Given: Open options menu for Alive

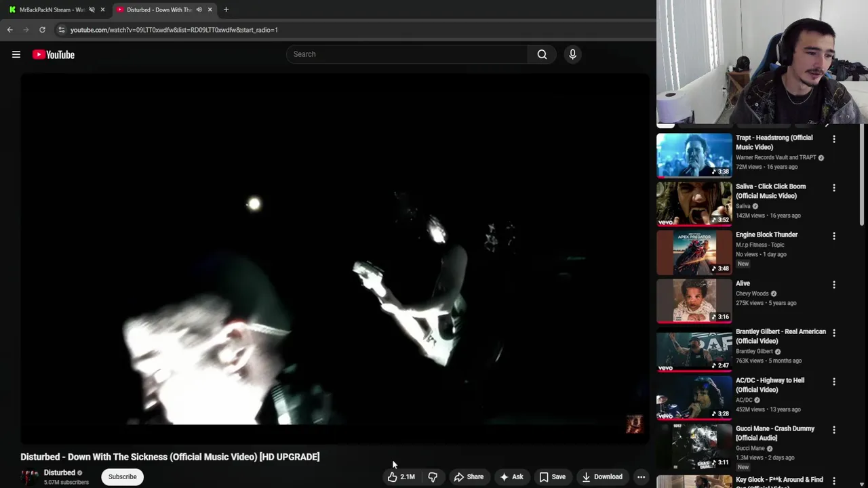Looking at the screenshot, I should pyautogui.click(x=834, y=285).
